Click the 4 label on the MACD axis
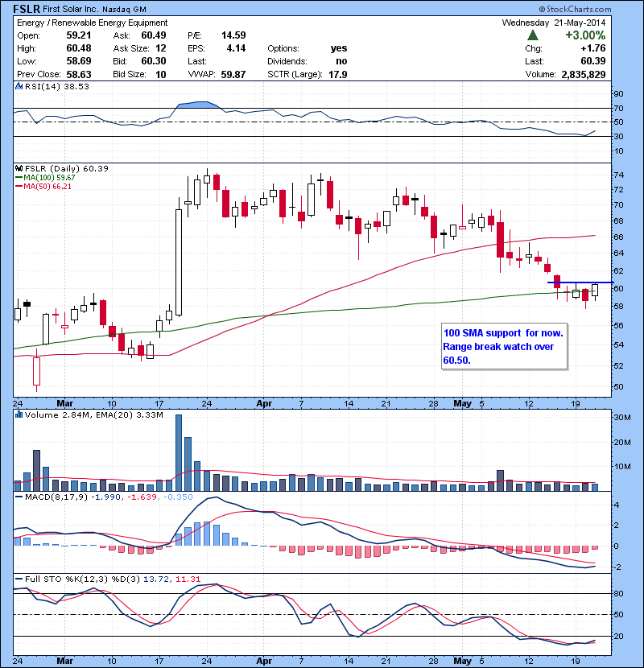Image resolution: width=644 pixels, height=668 pixels. point(617,505)
